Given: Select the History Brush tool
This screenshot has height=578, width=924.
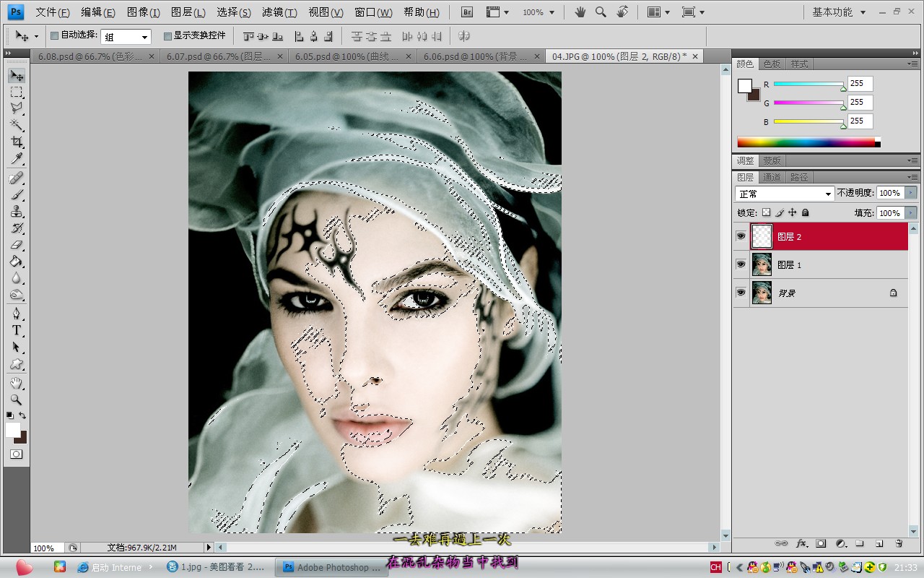Looking at the screenshot, I should coord(17,228).
